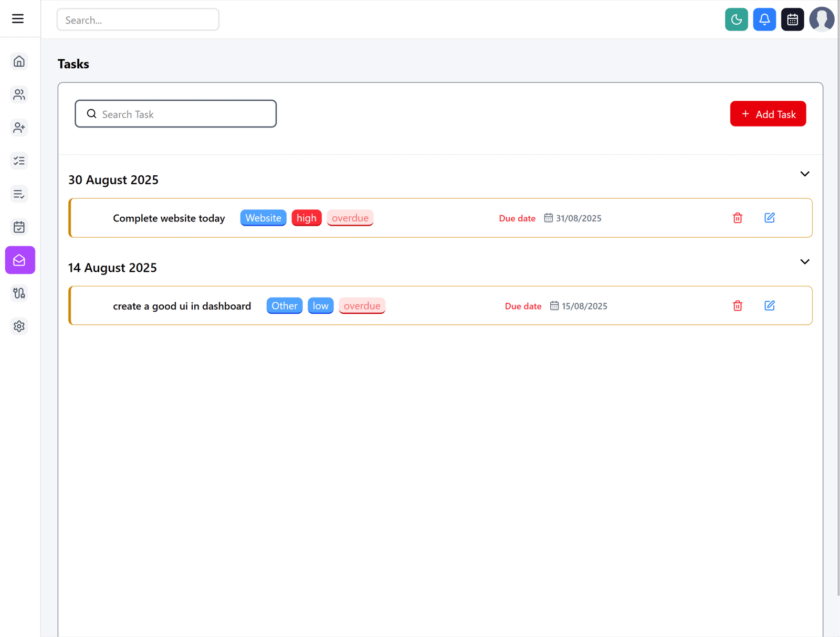Select the Add user sidebar icon

(x=19, y=128)
